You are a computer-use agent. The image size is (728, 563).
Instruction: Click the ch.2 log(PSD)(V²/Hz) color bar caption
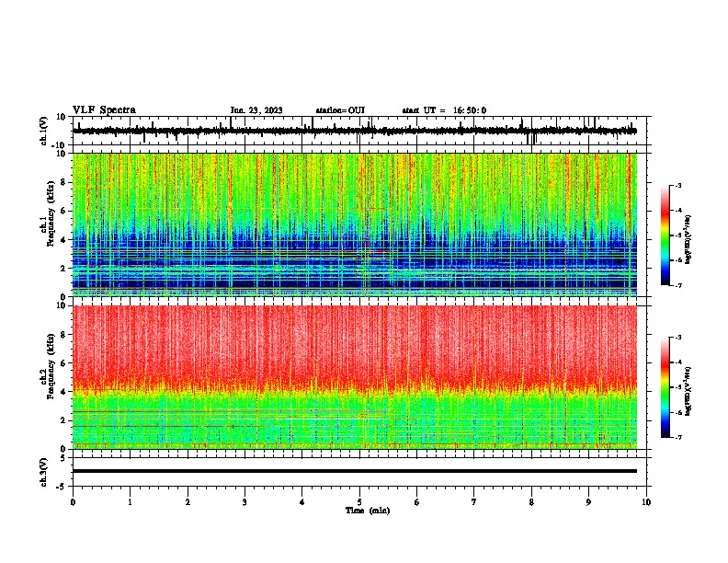pos(688,391)
